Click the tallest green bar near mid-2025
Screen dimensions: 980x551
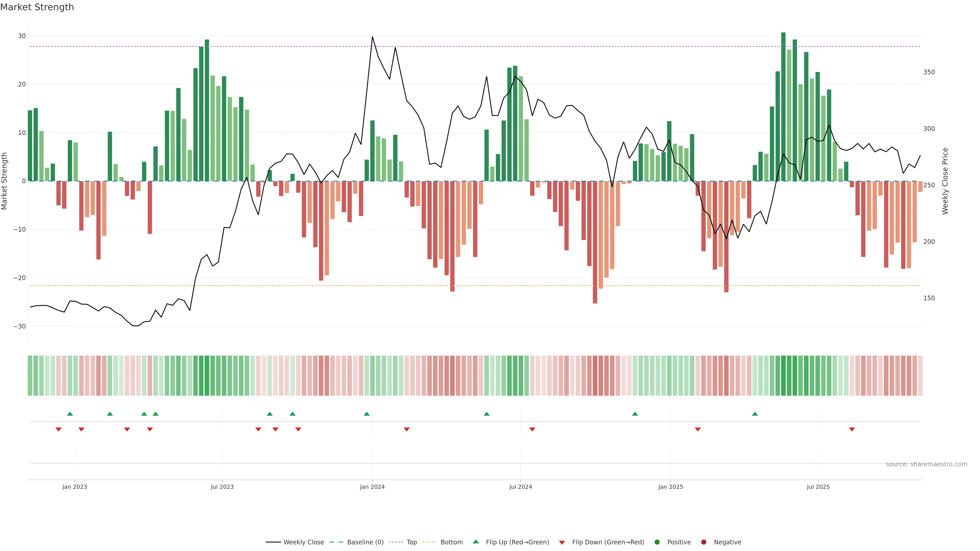tap(783, 106)
